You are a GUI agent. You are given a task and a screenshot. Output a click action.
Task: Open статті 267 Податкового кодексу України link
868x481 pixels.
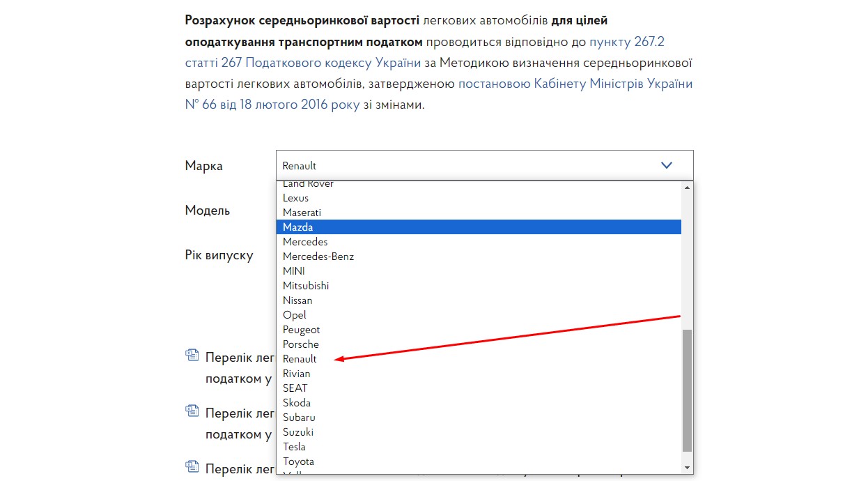tap(303, 63)
